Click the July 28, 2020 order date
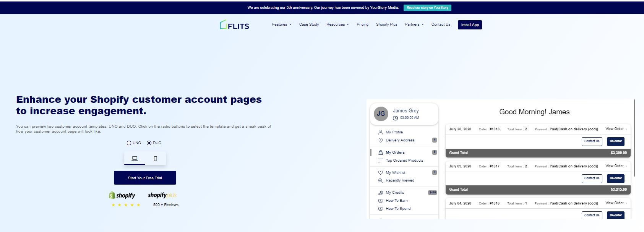 [x=460, y=129]
